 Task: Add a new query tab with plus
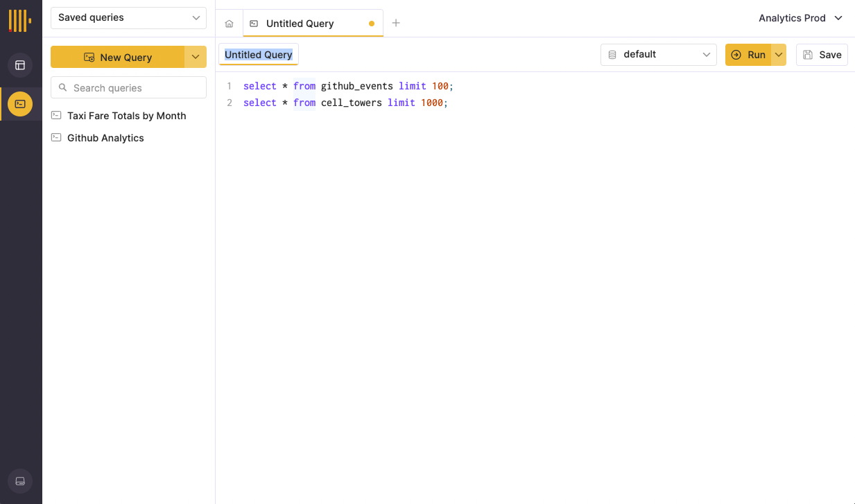396,23
